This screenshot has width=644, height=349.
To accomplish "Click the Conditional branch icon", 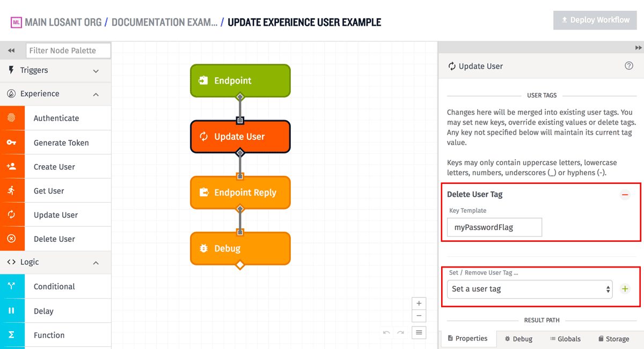I will [12, 286].
